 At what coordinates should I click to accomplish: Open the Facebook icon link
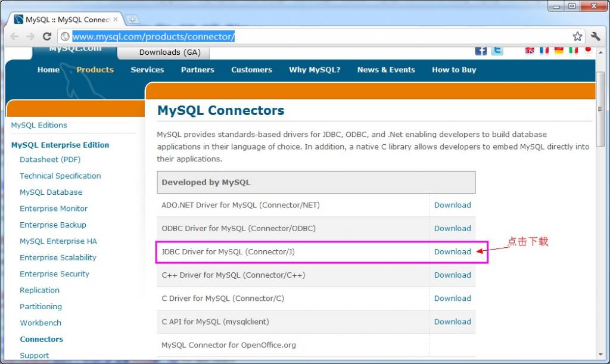click(x=481, y=51)
